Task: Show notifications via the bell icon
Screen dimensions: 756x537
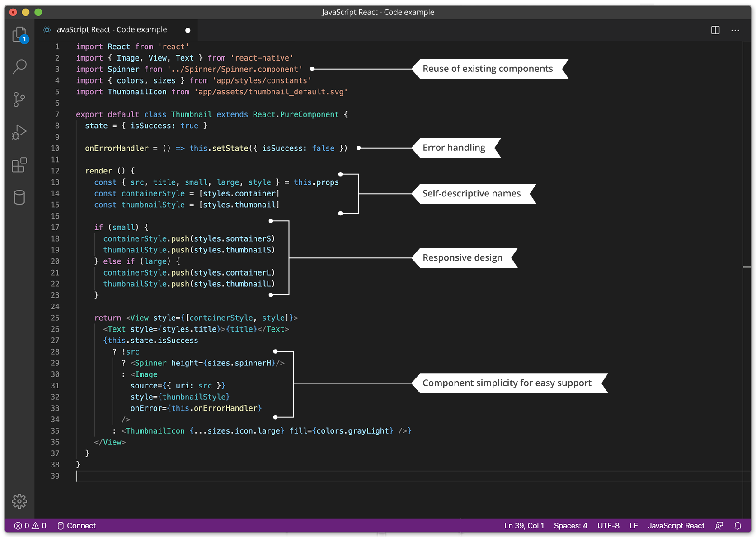Action: [737, 526]
